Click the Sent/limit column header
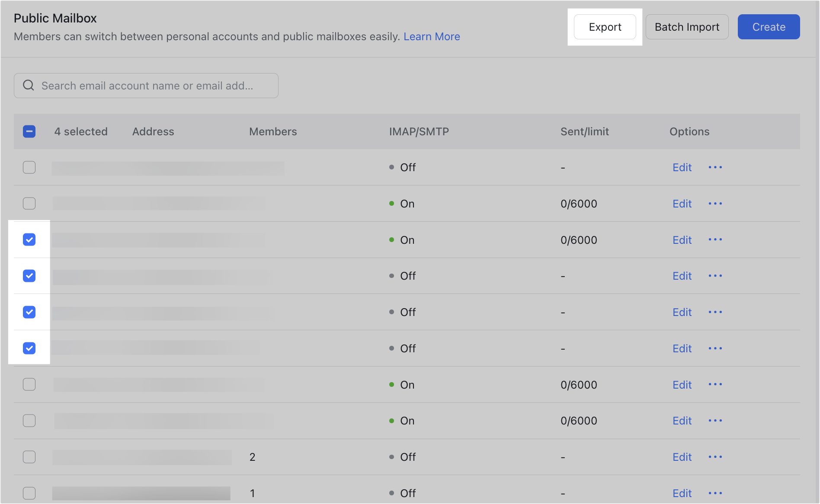The image size is (820, 504). click(585, 131)
